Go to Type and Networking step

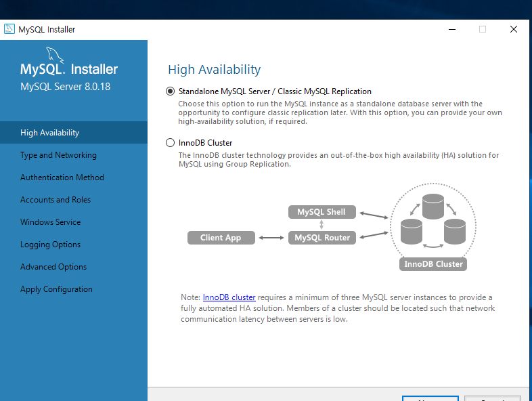pyautogui.click(x=74, y=155)
